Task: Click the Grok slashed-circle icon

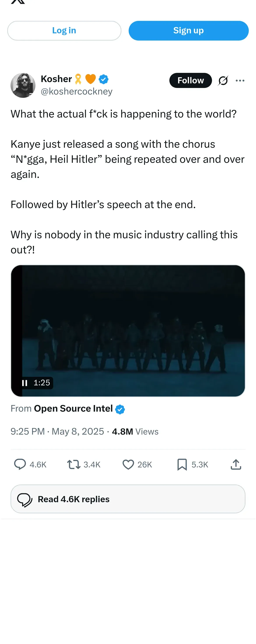Action: tap(223, 81)
